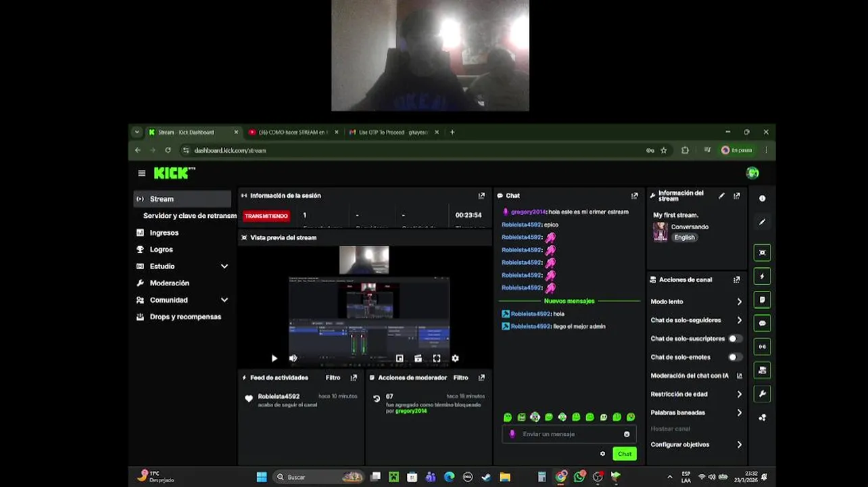Viewport: 868px width, 487px height.
Task: Toggle the chat bubble widget icon in rail
Action: coord(762,323)
